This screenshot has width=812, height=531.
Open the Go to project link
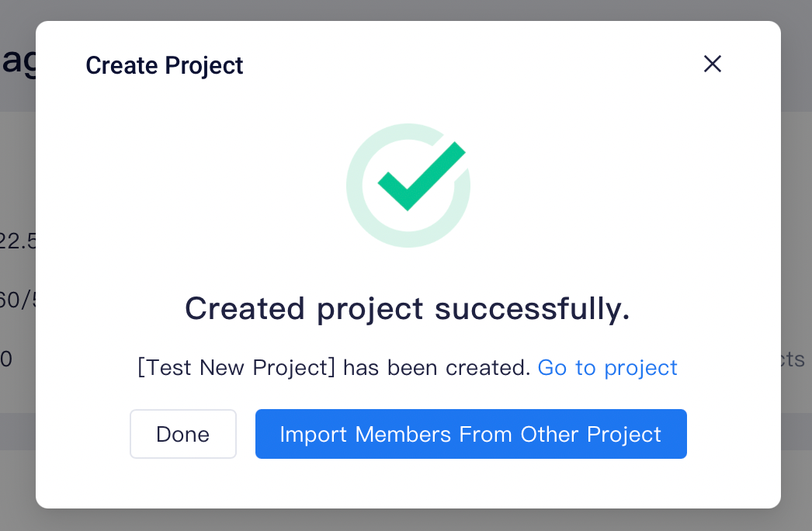click(607, 368)
